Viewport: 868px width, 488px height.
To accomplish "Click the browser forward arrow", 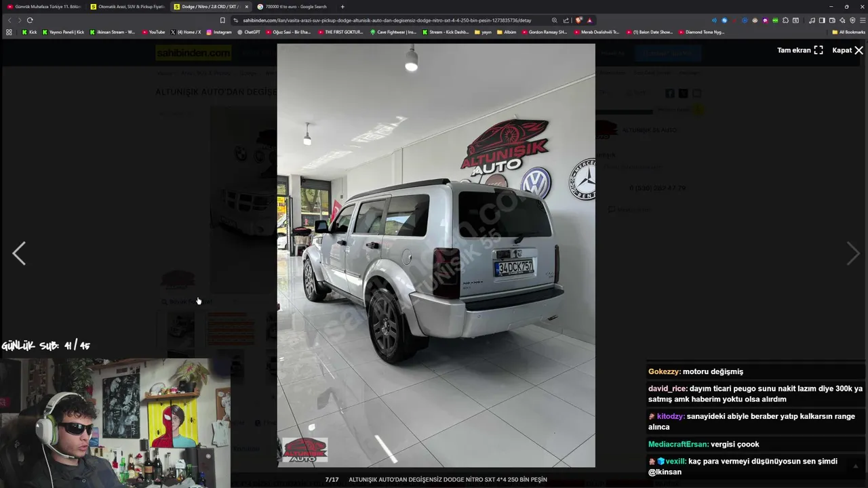I will coord(19,20).
